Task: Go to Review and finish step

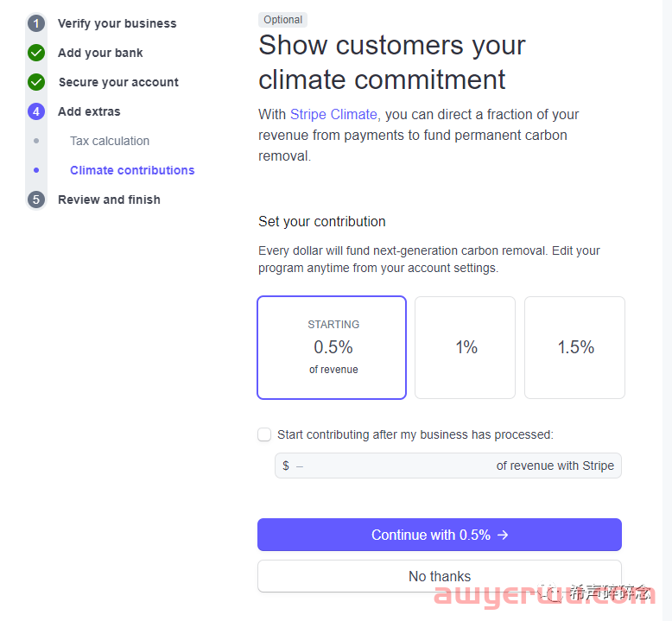Action: tap(109, 200)
